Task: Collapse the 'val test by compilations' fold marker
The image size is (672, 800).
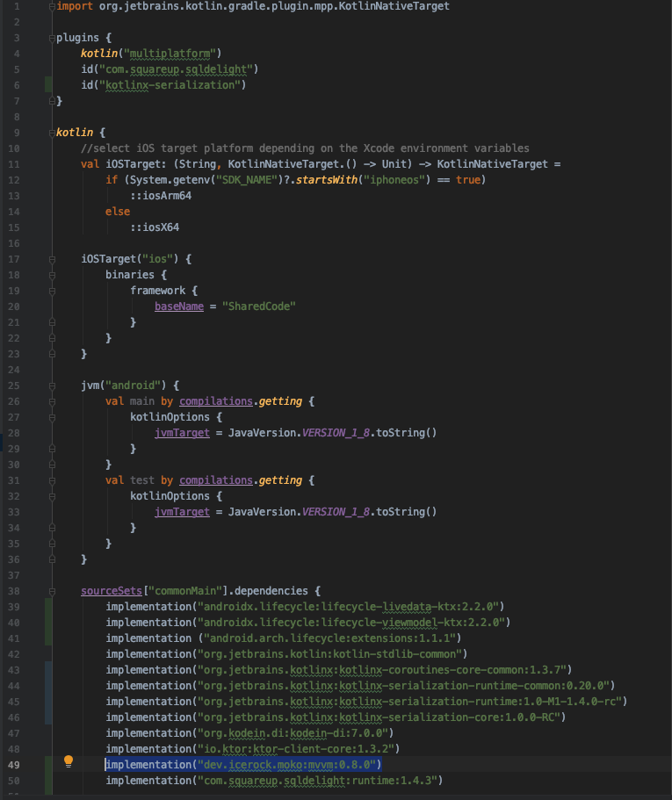Action: pos(52,481)
